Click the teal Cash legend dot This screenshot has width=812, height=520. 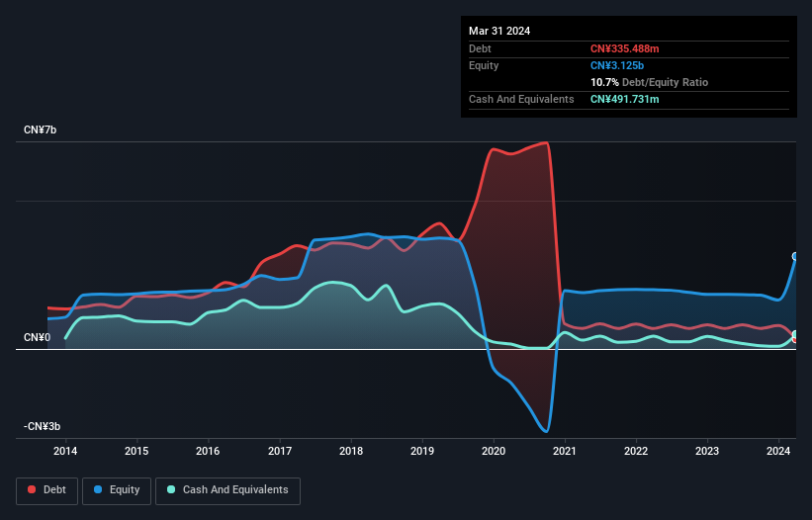click(x=171, y=489)
